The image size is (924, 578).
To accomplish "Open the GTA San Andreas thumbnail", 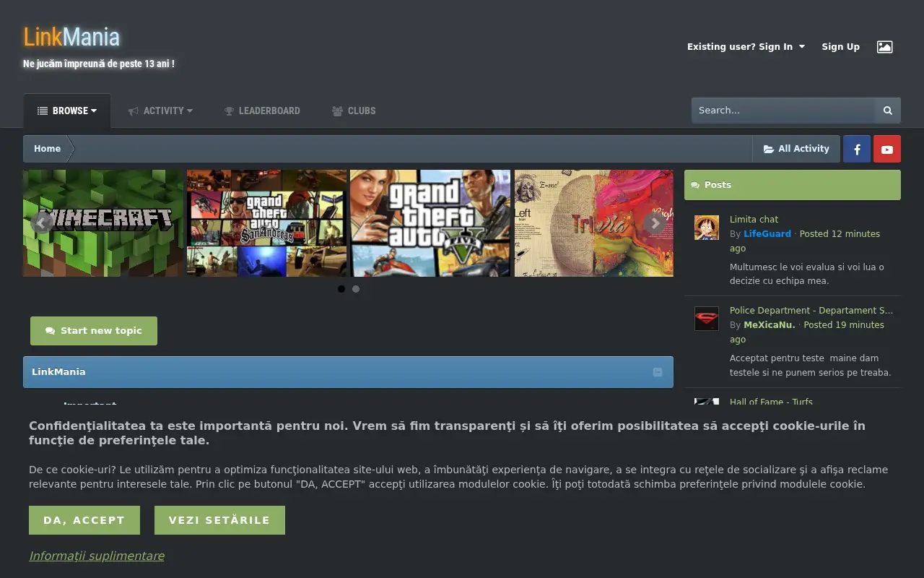I will click(267, 223).
